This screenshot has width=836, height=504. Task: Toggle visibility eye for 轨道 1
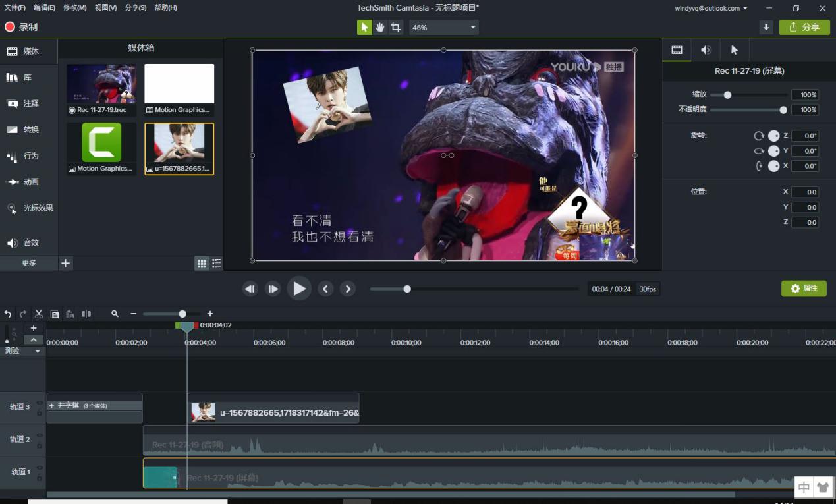(40, 468)
